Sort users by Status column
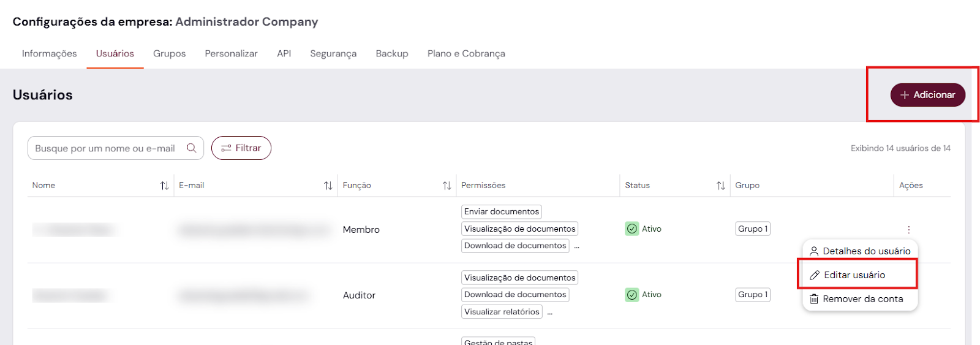The height and width of the screenshot is (345, 980). pyautogui.click(x=721, y=186)
